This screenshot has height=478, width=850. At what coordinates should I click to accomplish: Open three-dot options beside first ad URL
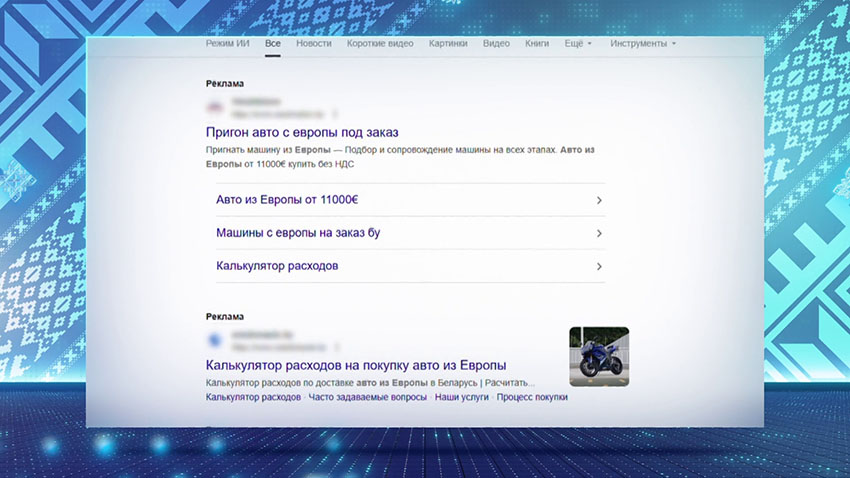click(335, 114)
